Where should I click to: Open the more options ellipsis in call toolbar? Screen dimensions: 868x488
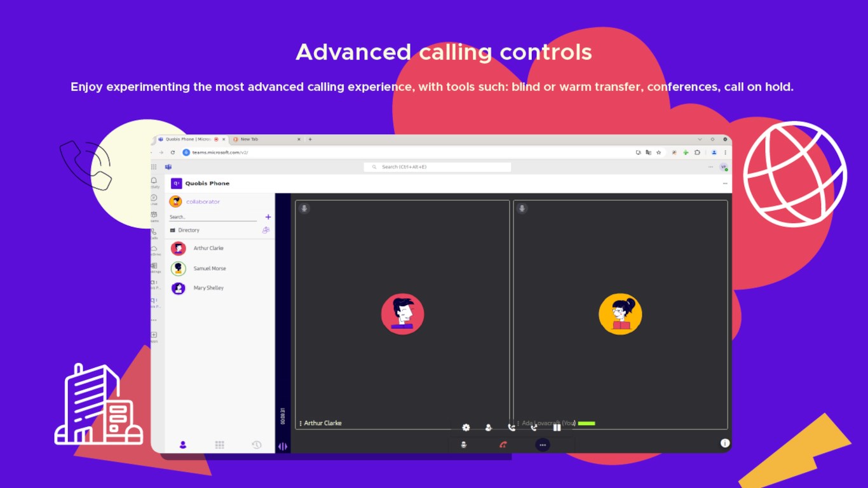pos(542,445)
